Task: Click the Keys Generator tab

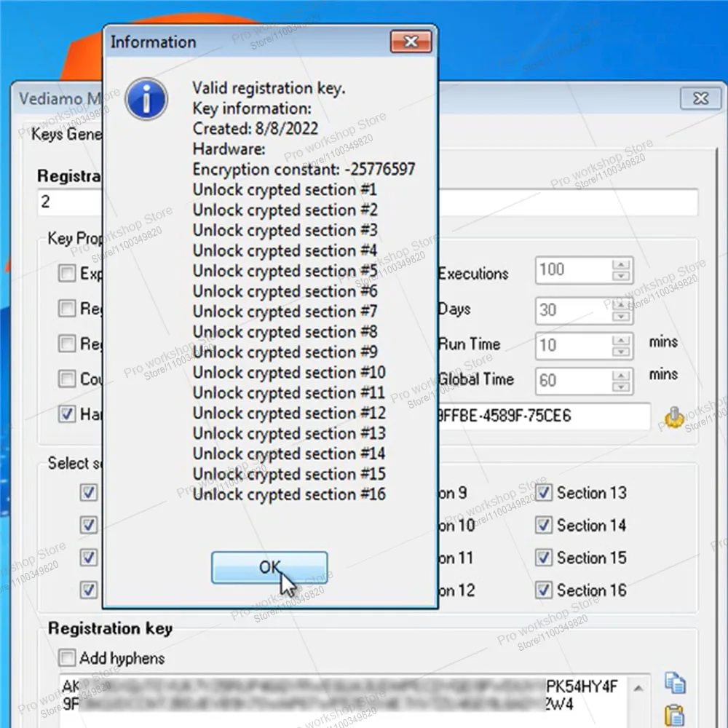Action: (66, 134)
